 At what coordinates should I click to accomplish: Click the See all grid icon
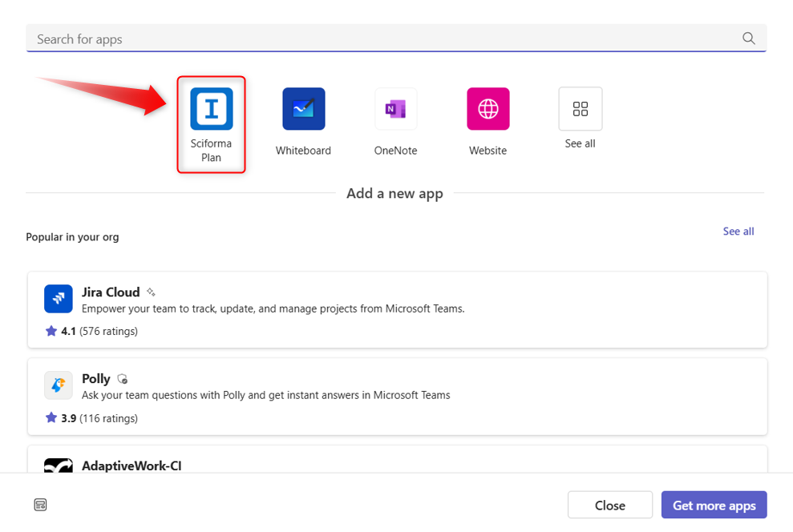pyautogui.click(x=580, y=109)
